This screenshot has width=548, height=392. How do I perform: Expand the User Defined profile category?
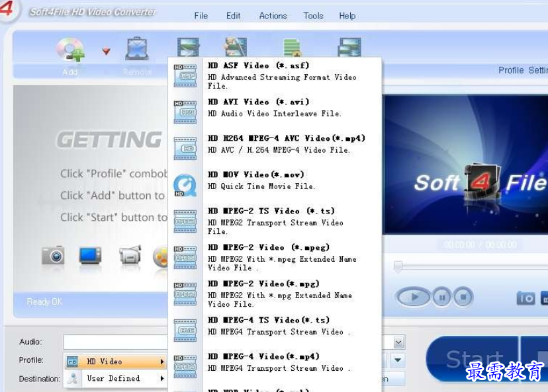tap(115, 378)
